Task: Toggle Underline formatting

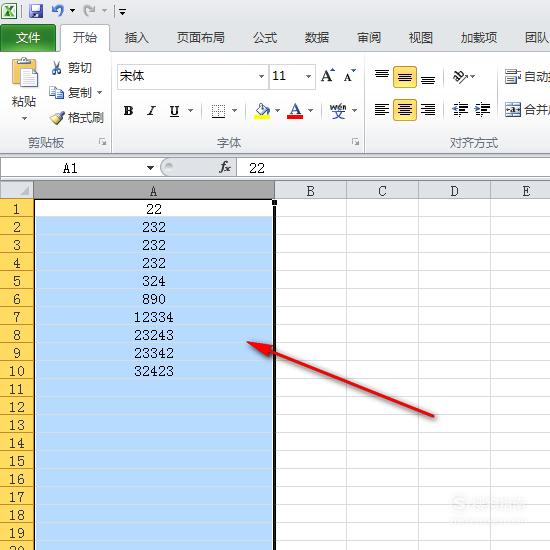Action: click(174, 111)
